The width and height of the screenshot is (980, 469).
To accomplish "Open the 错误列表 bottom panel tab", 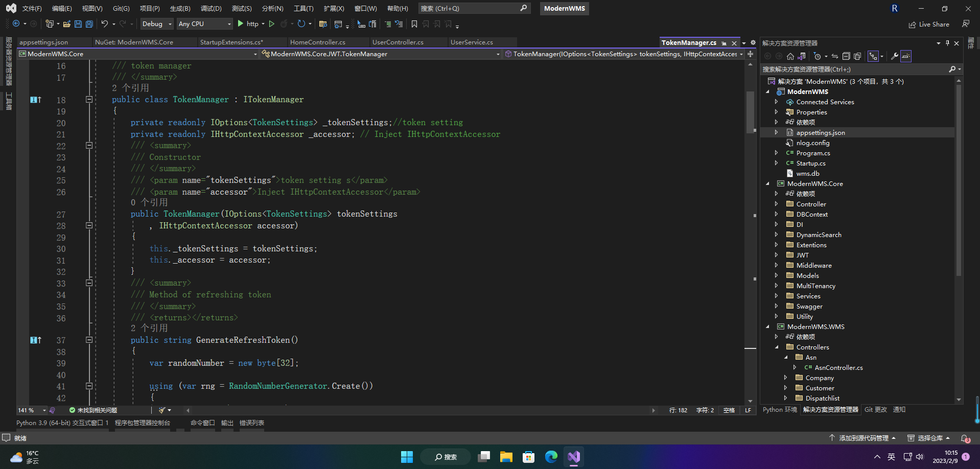I will click(x=252, y=423).
